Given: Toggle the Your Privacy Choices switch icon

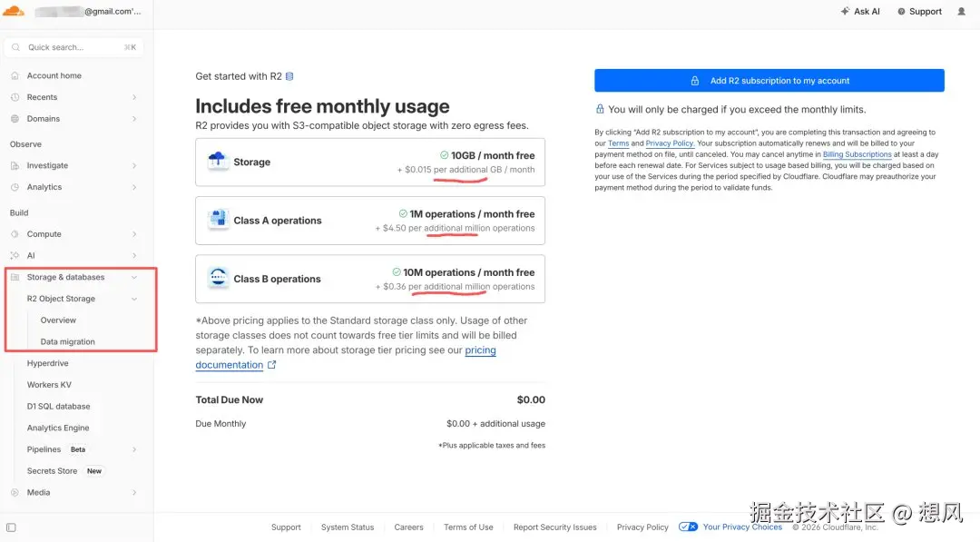Looking at the screenshot, I should 688,527.
